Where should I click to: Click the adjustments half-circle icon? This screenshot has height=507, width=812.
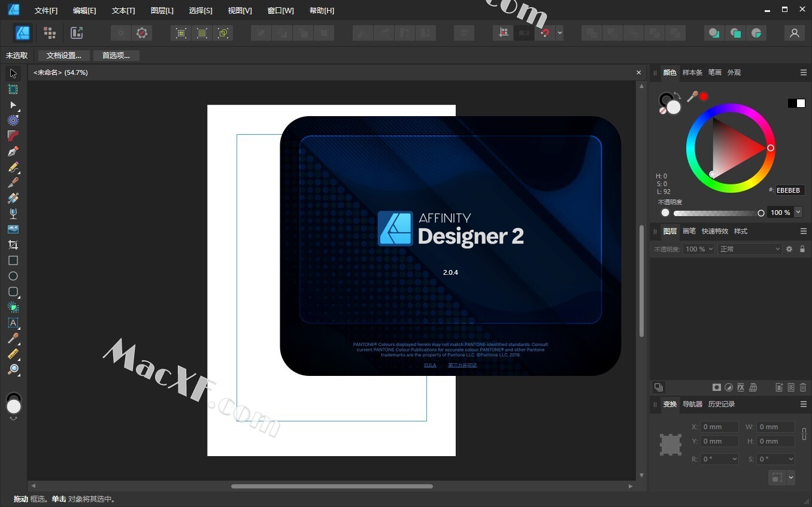[x=729, y=387]
